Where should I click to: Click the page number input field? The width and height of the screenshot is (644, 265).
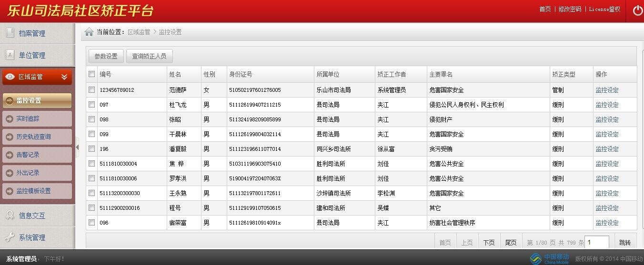pyautogui.click(x=597, y=242)
